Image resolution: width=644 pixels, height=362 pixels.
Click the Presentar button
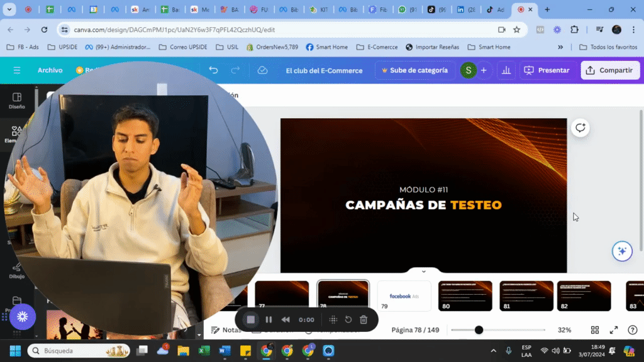coord(547,70)
